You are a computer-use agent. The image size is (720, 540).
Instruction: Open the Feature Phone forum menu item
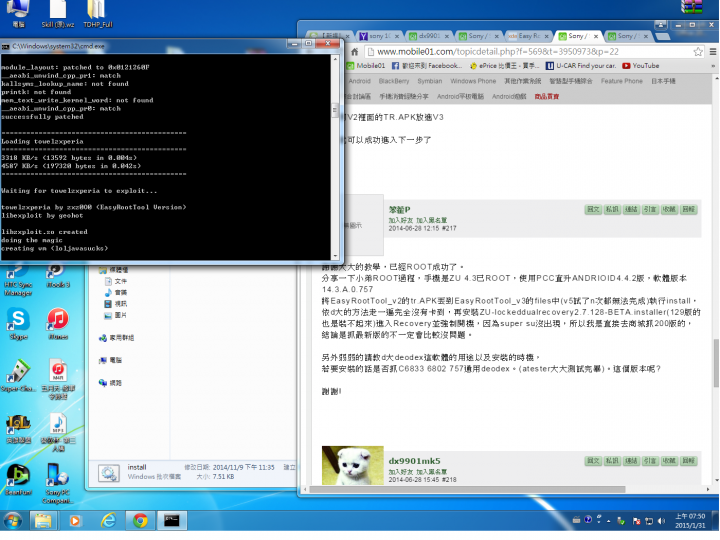click(x=622, y=81)
